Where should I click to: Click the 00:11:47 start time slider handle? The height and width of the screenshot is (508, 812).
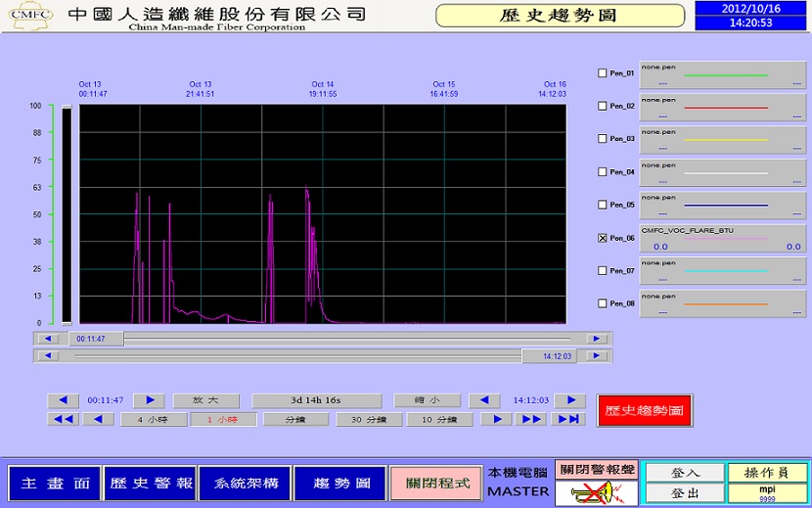[x=95, y=339]
